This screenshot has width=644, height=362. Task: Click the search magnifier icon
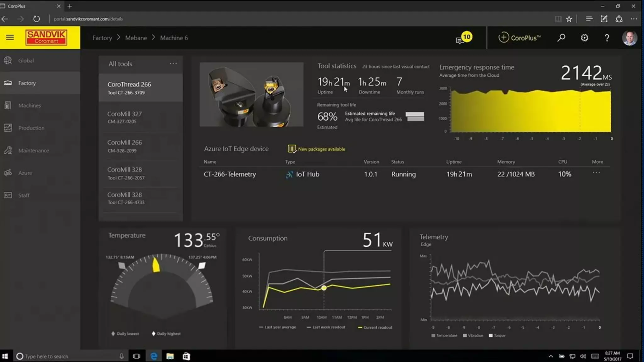pos(561,38)
